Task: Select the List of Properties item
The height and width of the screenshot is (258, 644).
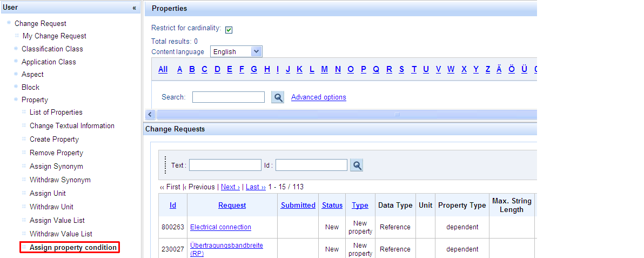Action: click(x=56, y=113)
